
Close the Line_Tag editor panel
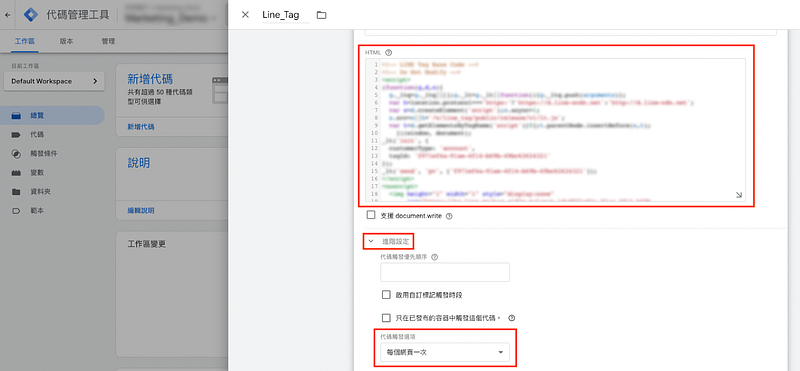245,15
